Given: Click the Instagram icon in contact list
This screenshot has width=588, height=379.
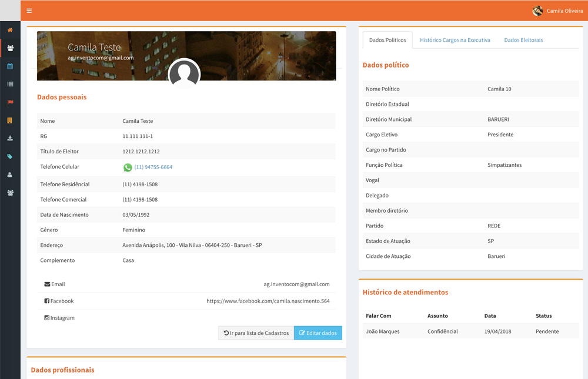Looking at the screenshot, I should pos(47,317).
